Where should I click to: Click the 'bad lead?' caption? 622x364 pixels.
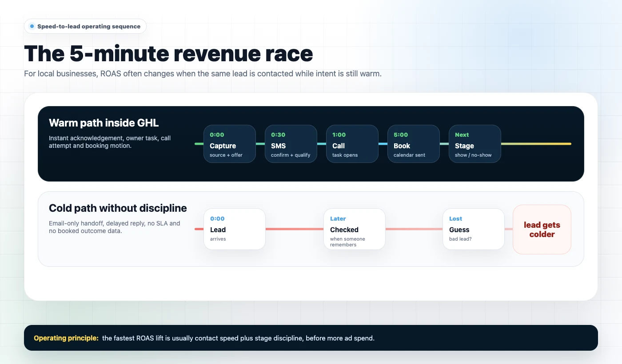tap(460, 239)
